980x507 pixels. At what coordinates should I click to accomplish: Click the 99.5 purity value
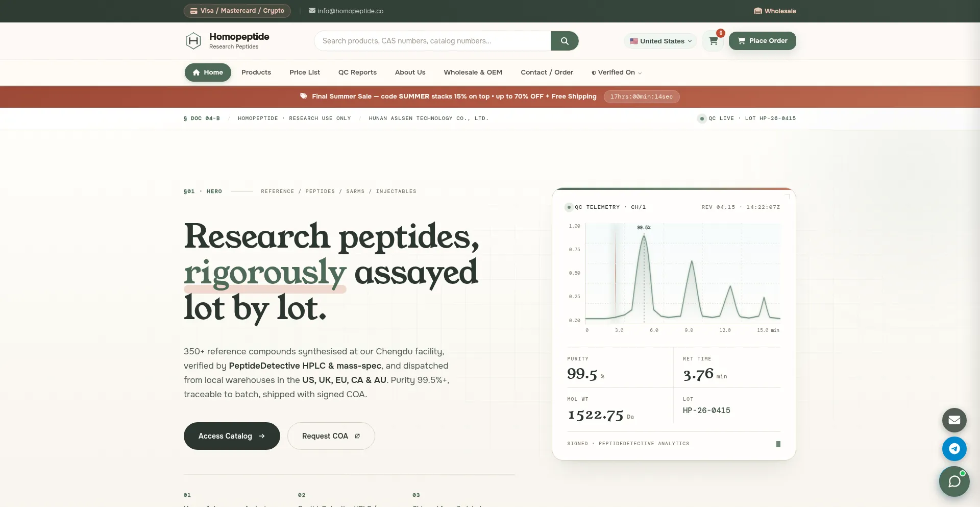(582, 374)
